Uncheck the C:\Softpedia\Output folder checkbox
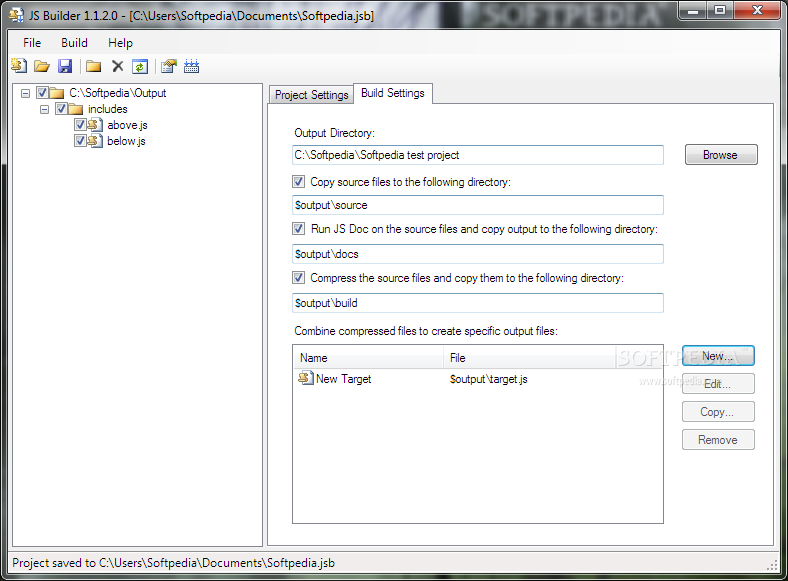The image size is (788, 581). pyautogui.click(x=42, y=92)
